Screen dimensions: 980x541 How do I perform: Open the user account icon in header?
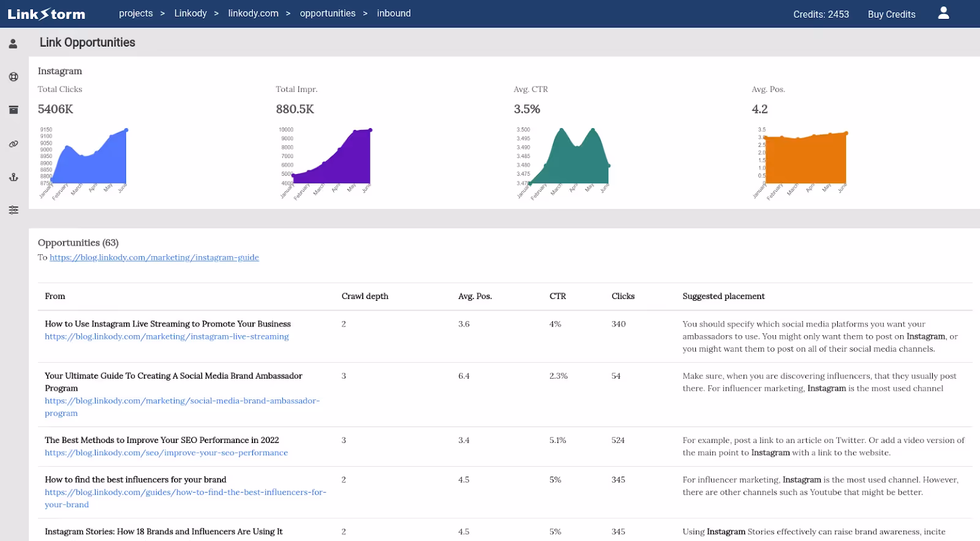click(943, 13)
